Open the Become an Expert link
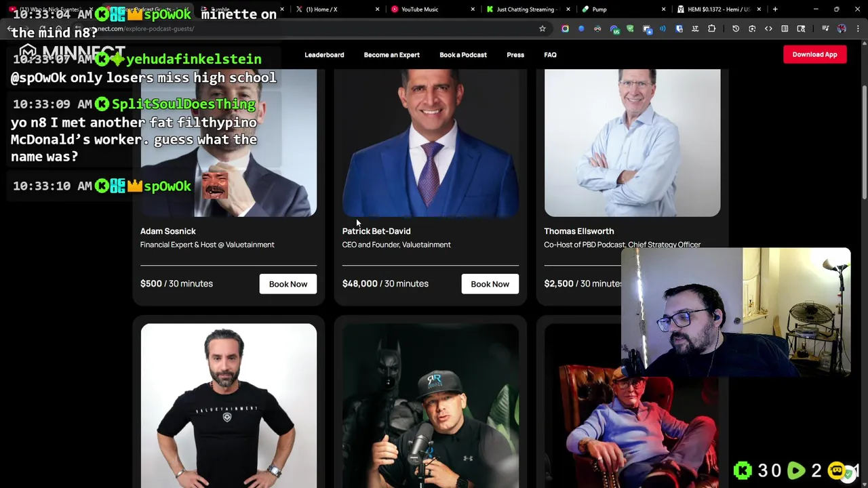Viewport: 868px width, 488px height. point(391,55)
